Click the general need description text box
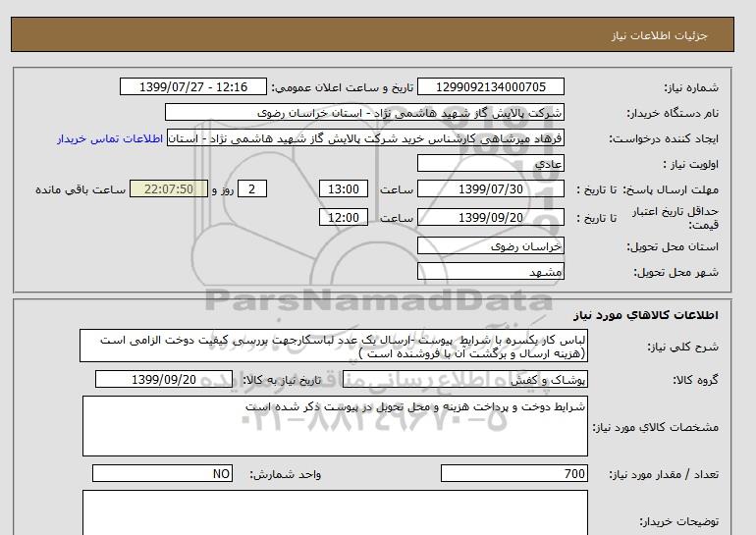This screenshot has width=756, height=535. pyautogui.click(x=334, y=346)
